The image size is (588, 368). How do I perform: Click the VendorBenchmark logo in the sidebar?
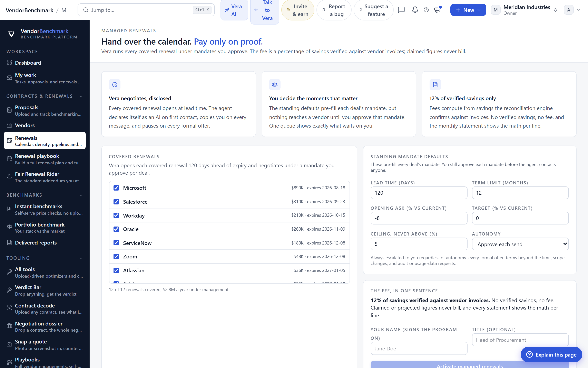(x=11, y=34)
